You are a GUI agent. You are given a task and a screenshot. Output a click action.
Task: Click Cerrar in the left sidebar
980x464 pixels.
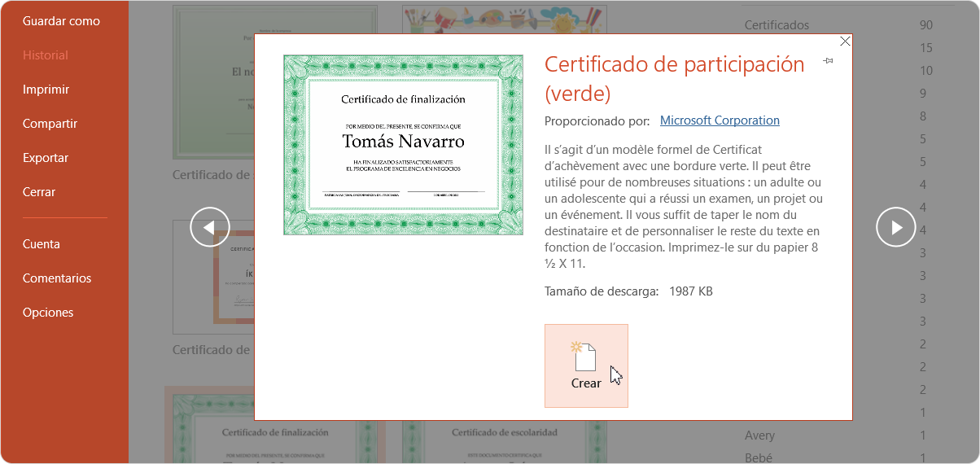39,192
